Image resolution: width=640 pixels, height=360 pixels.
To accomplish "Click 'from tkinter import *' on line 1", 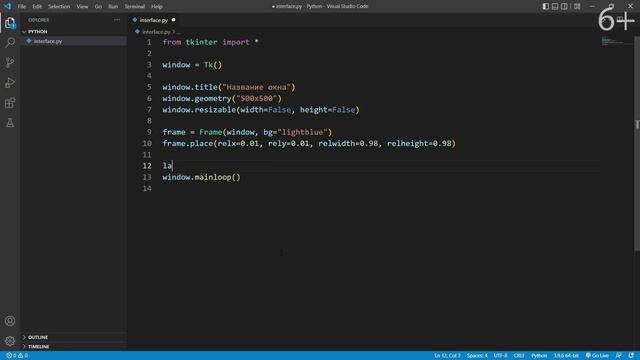I will coord(210,42).
